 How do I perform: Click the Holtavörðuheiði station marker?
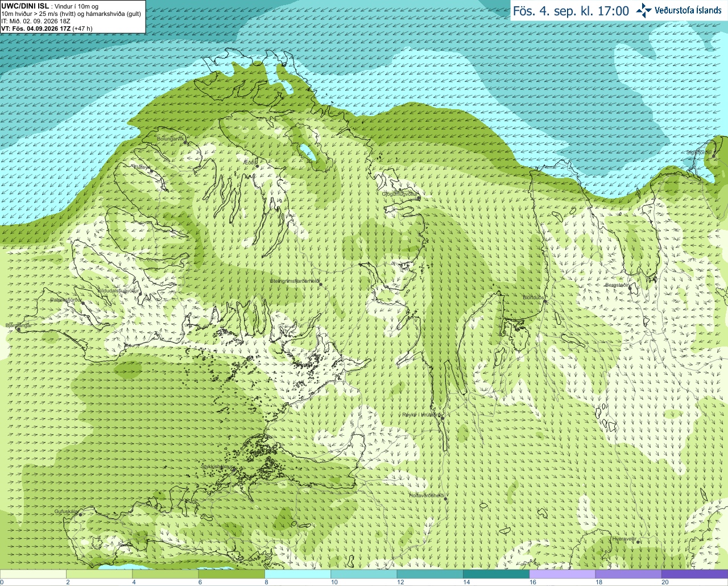(x=446, y=500)
